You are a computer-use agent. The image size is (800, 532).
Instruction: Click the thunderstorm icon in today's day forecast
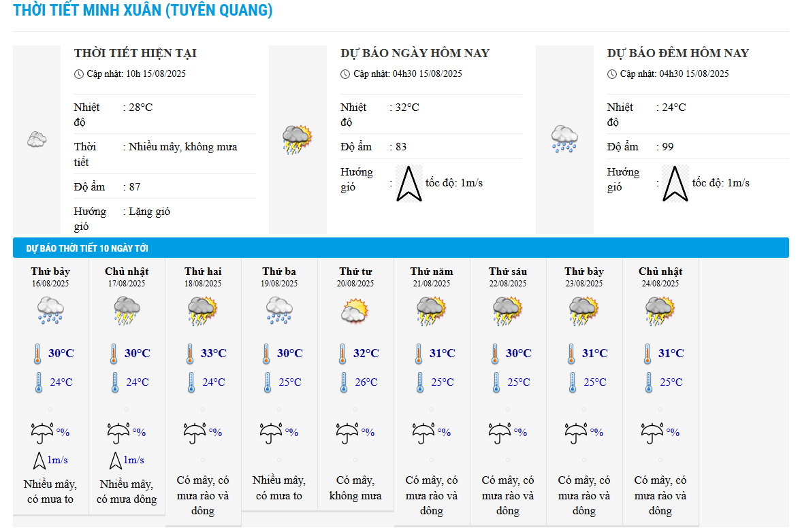click(297, 139)
